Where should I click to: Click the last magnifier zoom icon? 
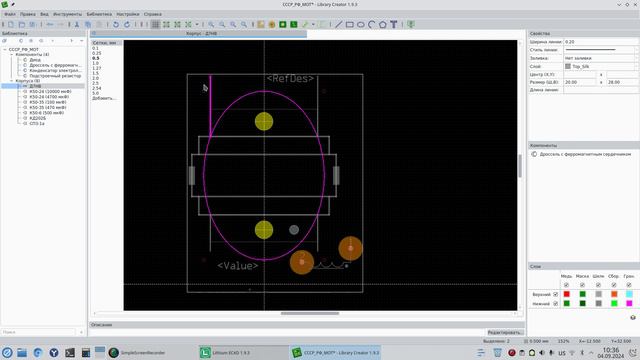pyautogui.click(x=244, y=24)
